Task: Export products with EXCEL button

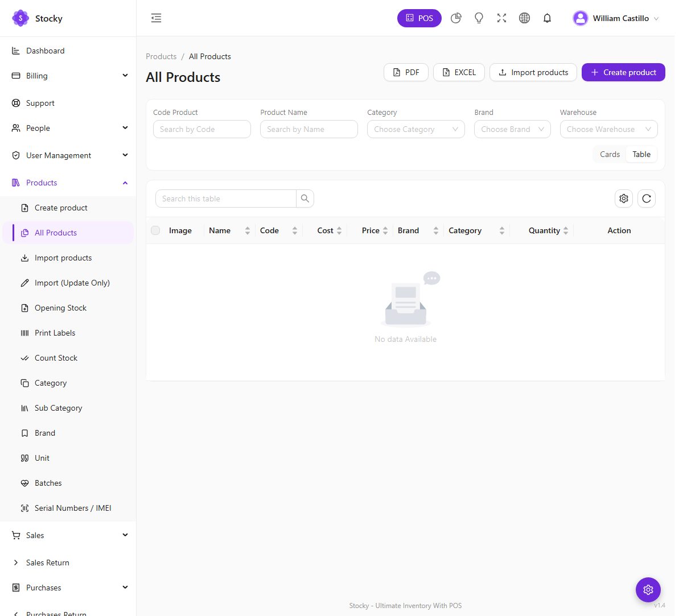Action: (459, 72)
